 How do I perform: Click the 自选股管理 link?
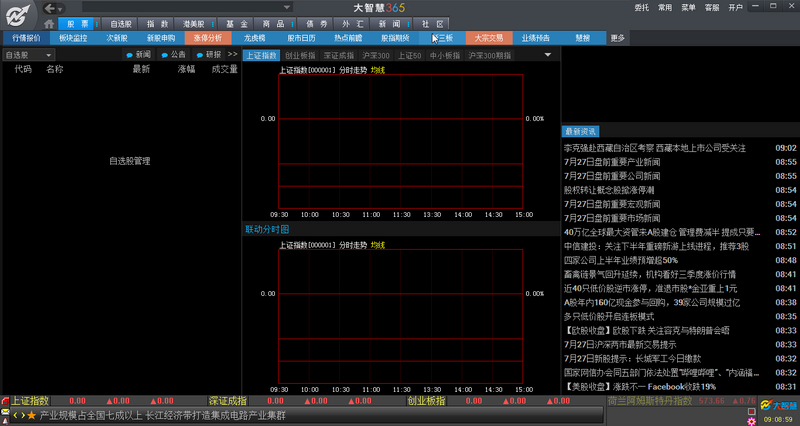[130, 161]
